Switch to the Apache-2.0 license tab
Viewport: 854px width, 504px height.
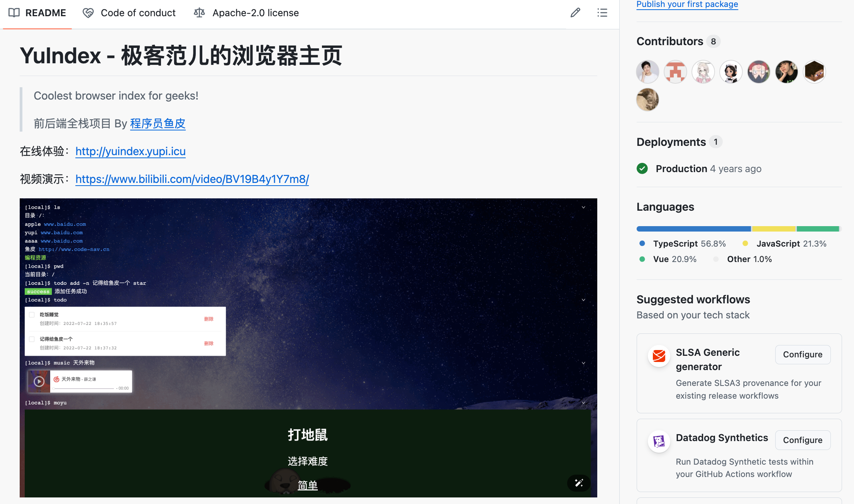click(246, 13)
